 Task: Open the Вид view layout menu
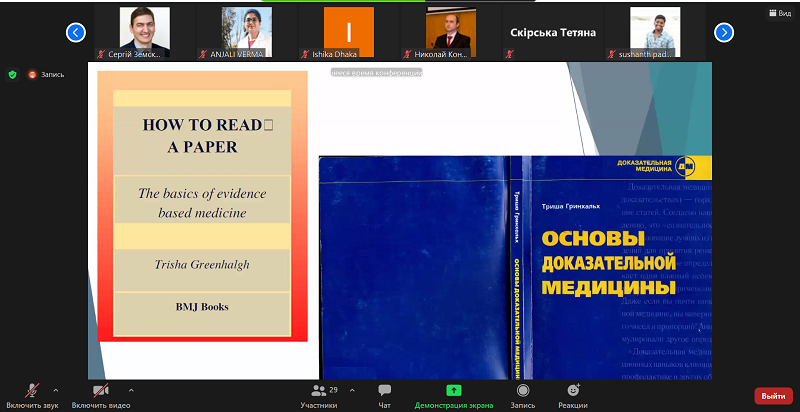[x=780, y=14]
